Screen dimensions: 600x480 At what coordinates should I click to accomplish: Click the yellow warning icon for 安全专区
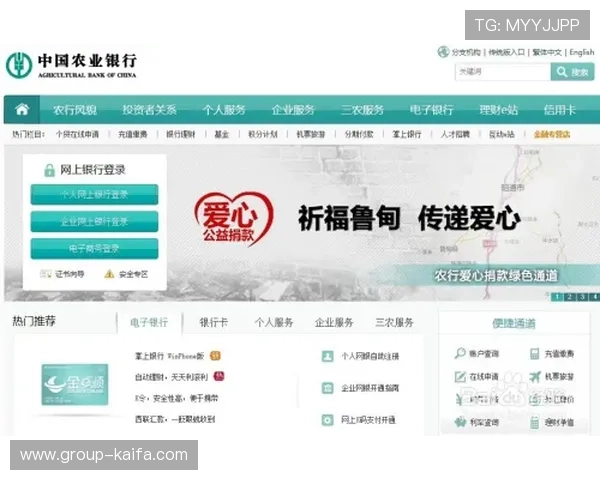[x=109, y=274]
